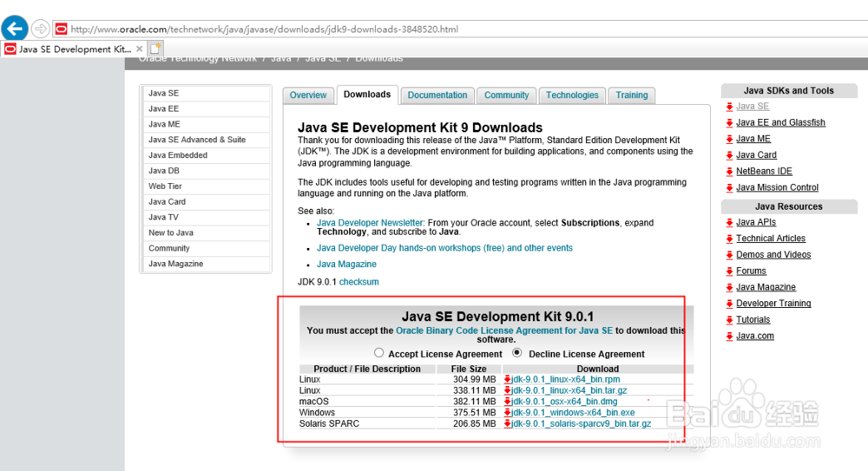868x471 pixels.
Task: Open a new tab with new-tab icon
Action: [x=156, y=49]
